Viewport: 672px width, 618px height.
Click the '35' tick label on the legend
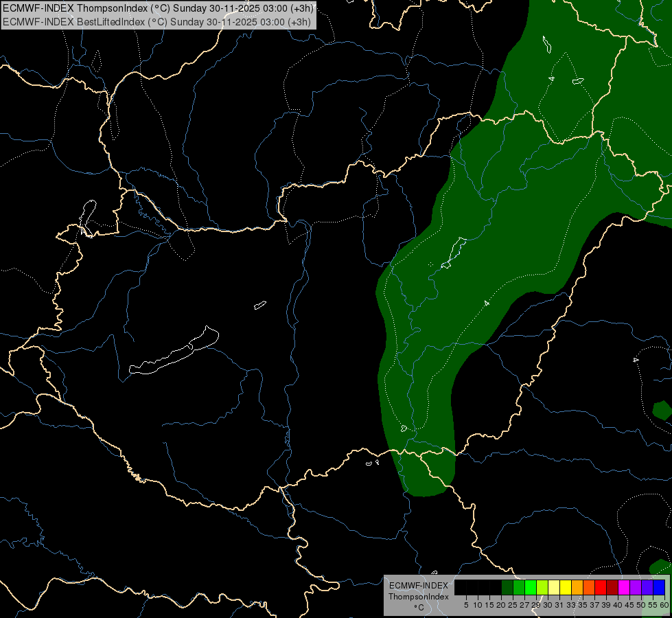pos(583,605)
